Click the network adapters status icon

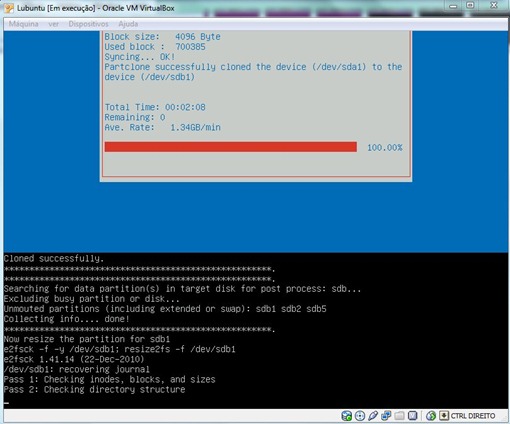386,416
